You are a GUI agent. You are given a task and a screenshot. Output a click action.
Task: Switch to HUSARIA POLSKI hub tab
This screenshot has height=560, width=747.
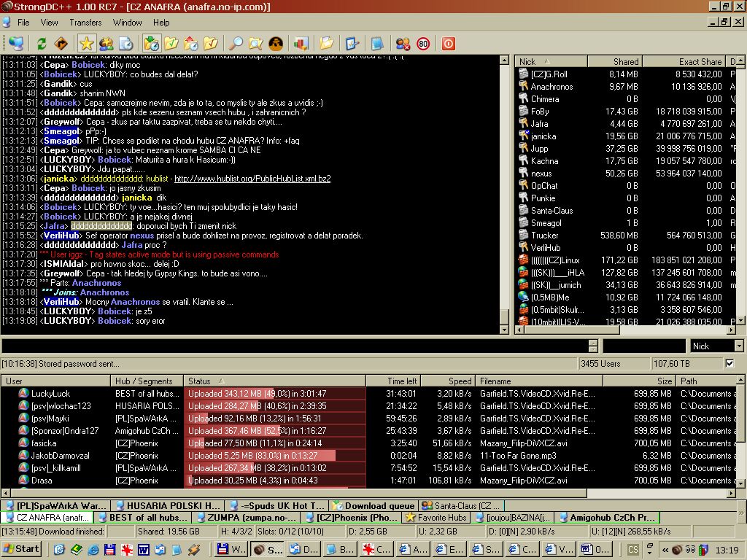[168, 506]
